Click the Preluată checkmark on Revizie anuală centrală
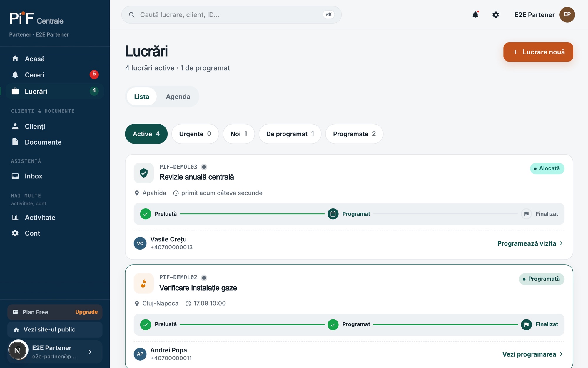The width and height of the screenshot is (588, 368). tap(146, 214)
